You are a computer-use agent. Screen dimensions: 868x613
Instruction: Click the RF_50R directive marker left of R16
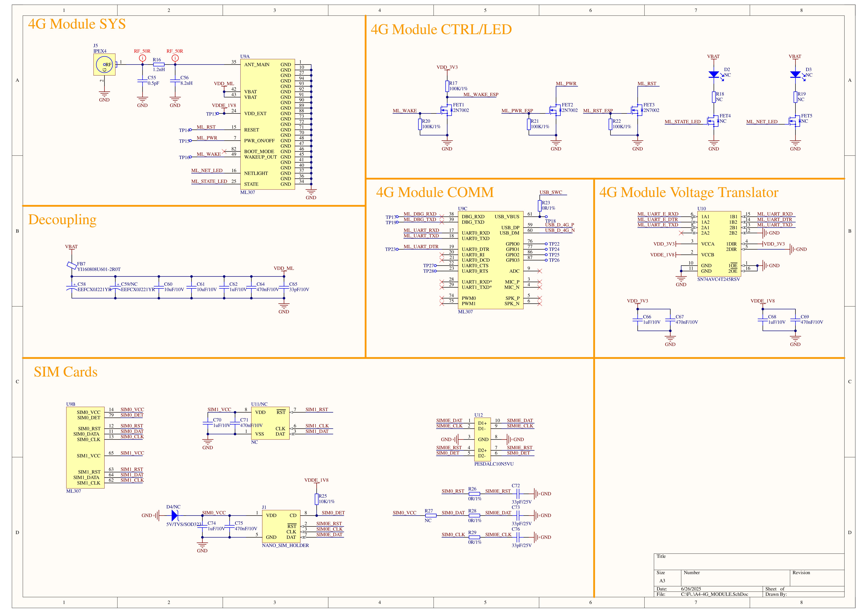point(142,58)
